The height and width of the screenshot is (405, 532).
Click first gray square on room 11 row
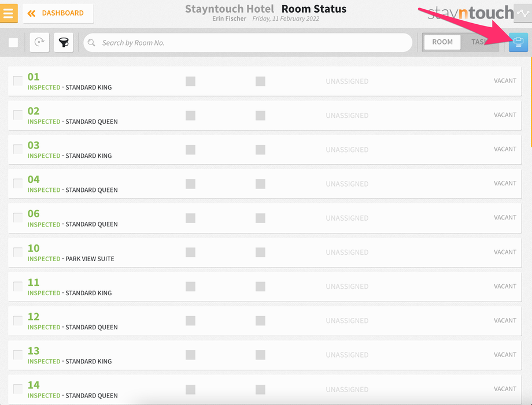click(190, 287)
